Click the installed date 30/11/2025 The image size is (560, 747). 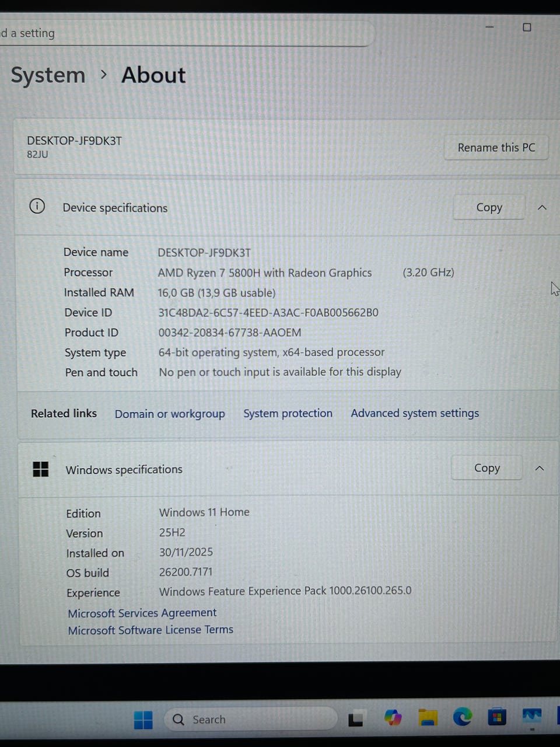tap(186, 552)
